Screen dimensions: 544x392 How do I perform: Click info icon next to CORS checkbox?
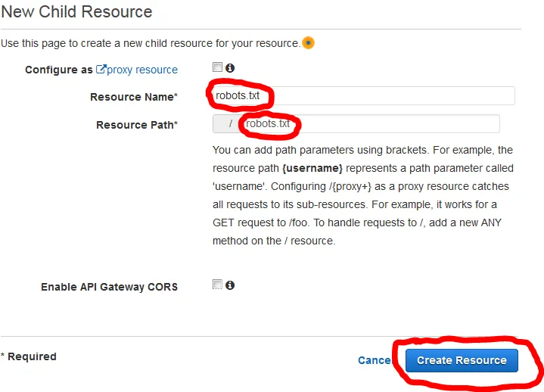229,285
